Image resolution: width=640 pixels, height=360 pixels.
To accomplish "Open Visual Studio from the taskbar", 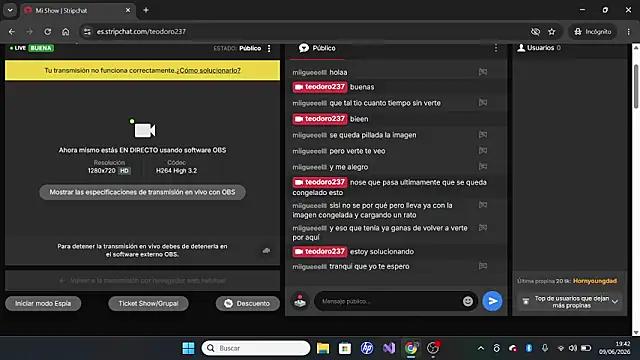I will [x=389, y=348].
